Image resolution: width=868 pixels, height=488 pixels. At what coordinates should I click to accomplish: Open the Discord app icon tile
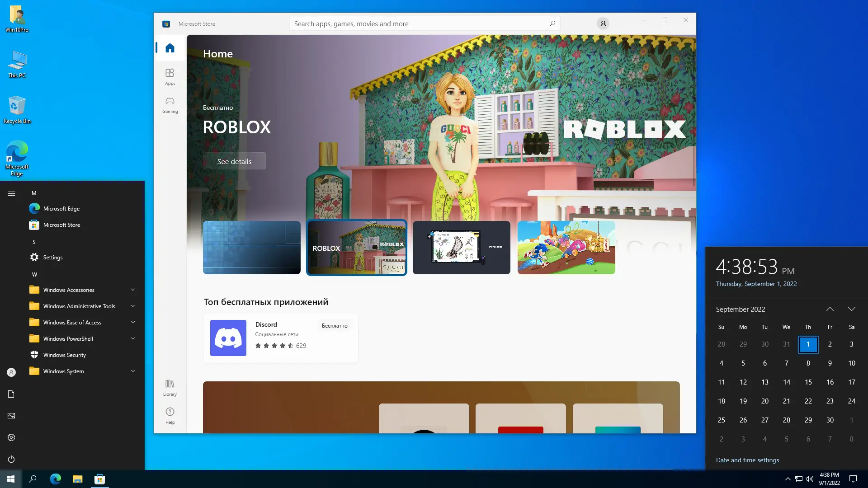coord(228,338)
